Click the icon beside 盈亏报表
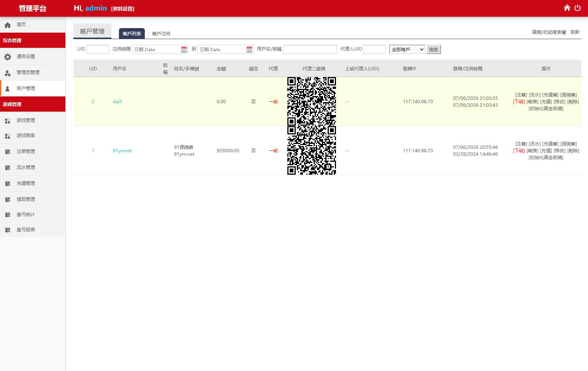Image resolution: width=588 pixels, height=371 pixels. pos(8,230)
